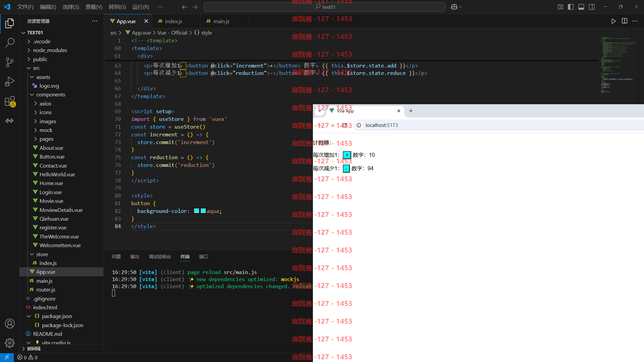Image resolution: width=644 pixels, height=362 pixels.
Task: Reload the localhost page in browser
Action: pos(344,125)
